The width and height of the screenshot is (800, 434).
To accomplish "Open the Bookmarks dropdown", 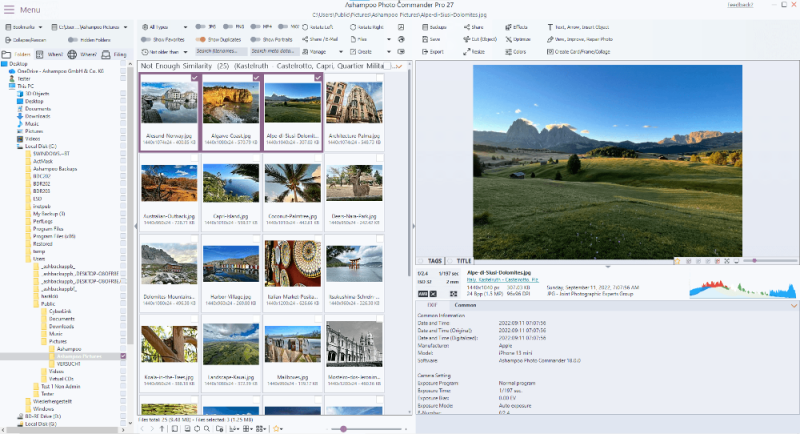I will [24, 27].
